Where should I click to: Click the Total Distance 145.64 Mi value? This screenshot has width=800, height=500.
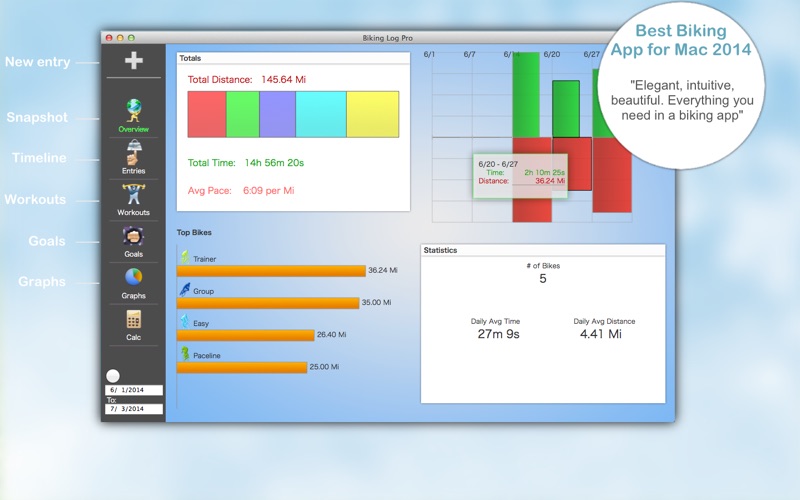283,80
